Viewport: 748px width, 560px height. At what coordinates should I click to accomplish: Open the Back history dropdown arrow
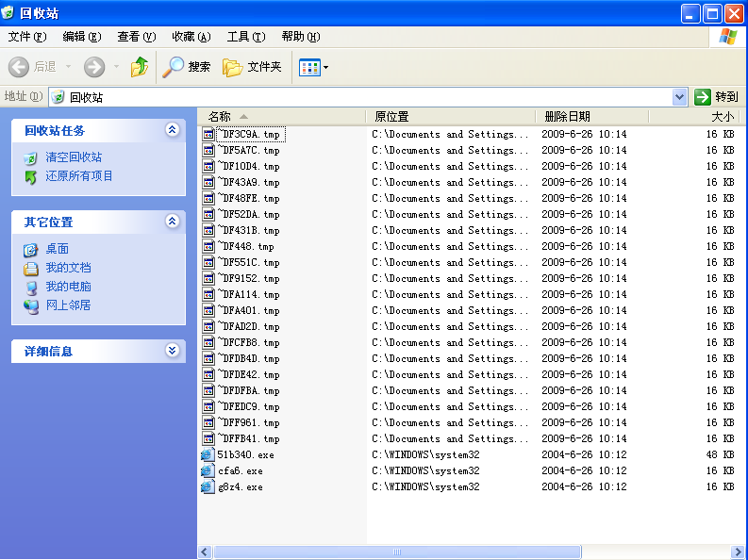pyautogui.click(x=68, y=67)
